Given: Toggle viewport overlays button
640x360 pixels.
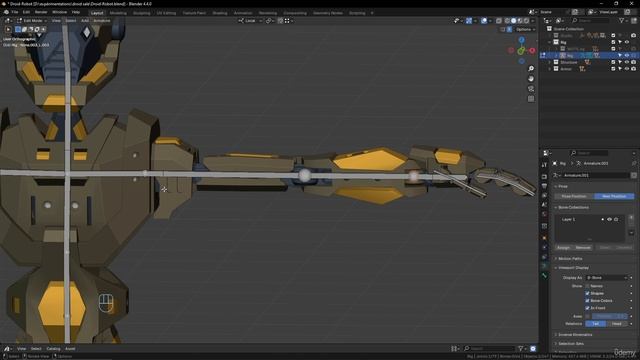Looking at the screenshot, I should tap(484, 20).
